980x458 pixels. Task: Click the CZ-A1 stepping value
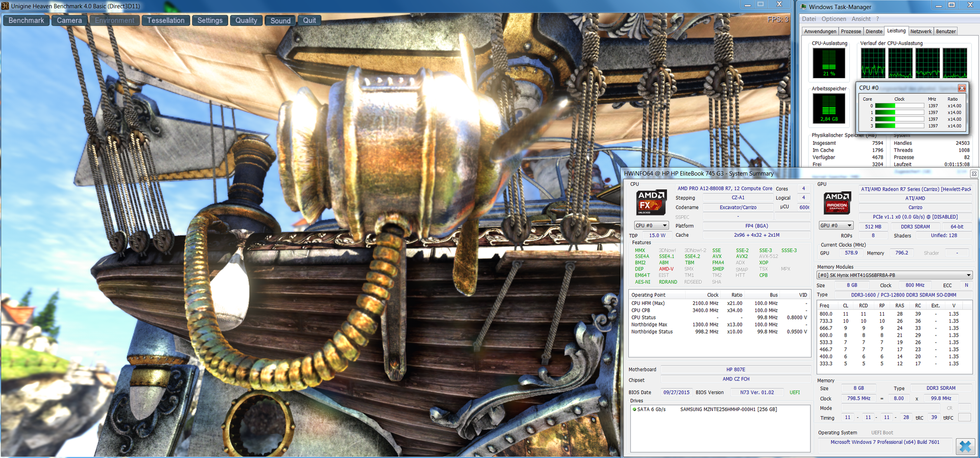coord(738,198)
